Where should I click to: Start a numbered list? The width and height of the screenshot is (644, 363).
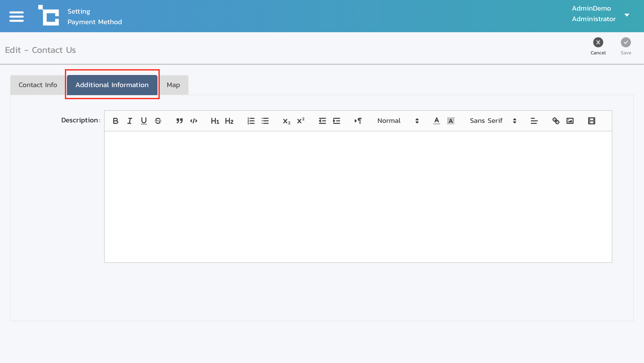251,121
